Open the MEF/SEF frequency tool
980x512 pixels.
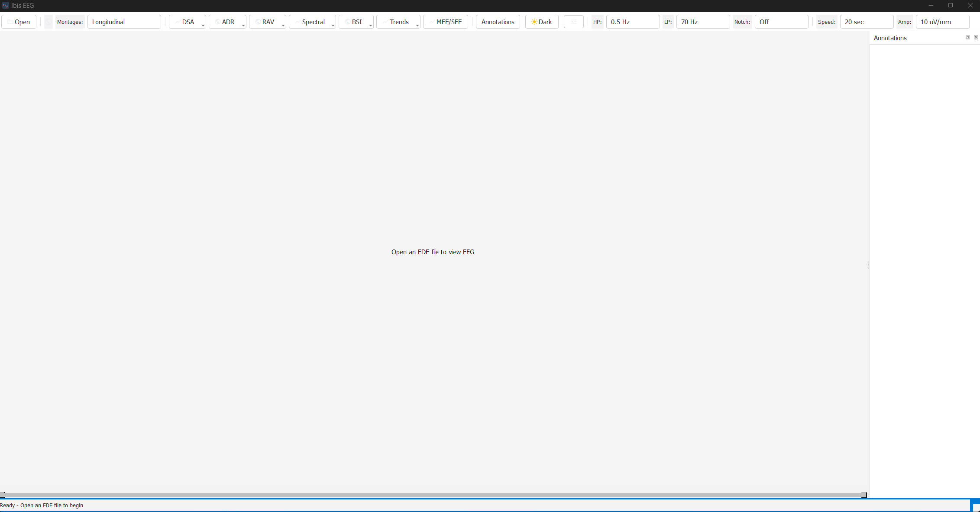[445, 22]
